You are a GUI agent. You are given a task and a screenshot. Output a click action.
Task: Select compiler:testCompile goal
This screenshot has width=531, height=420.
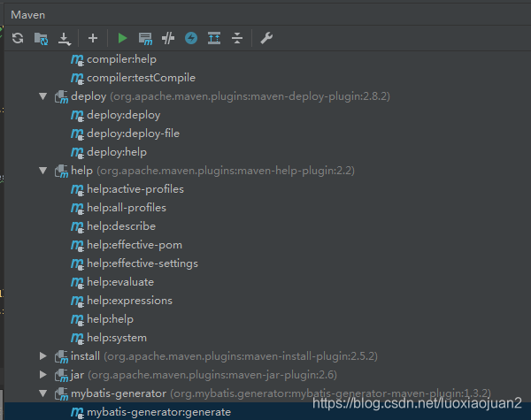pos(142,78)
